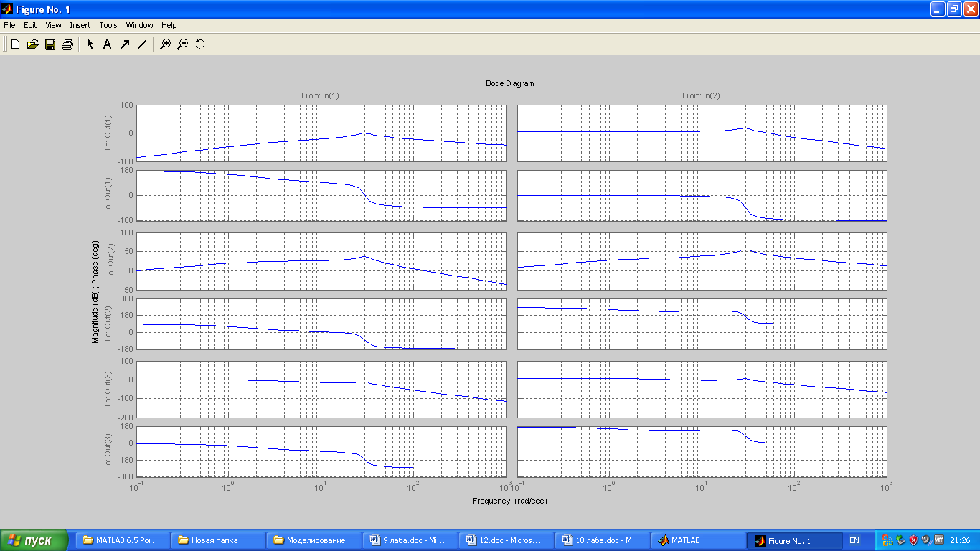This screenshot has height=551, width=980.
Task: Click the 'From: In(1)' column label
Action: click(320, 95)
